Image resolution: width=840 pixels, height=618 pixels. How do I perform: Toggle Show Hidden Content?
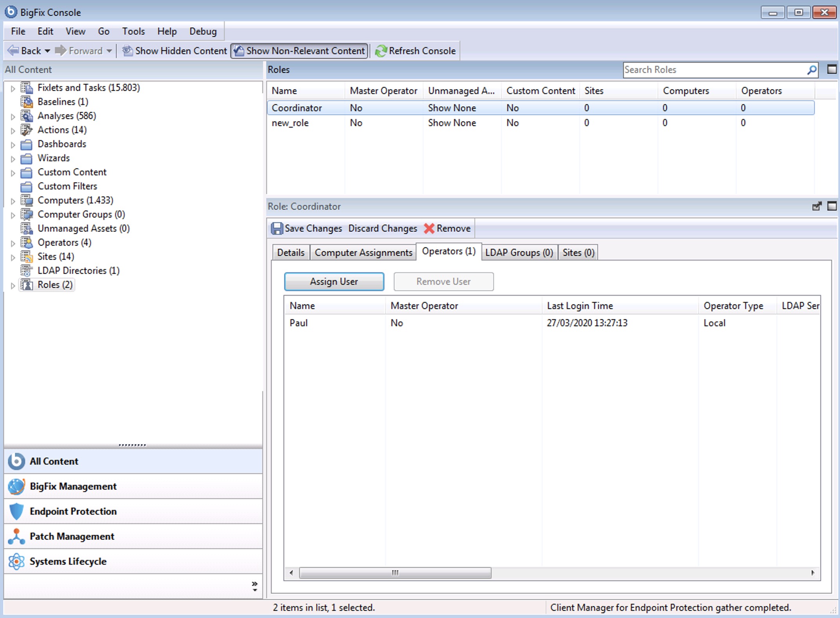pos(174,50)
